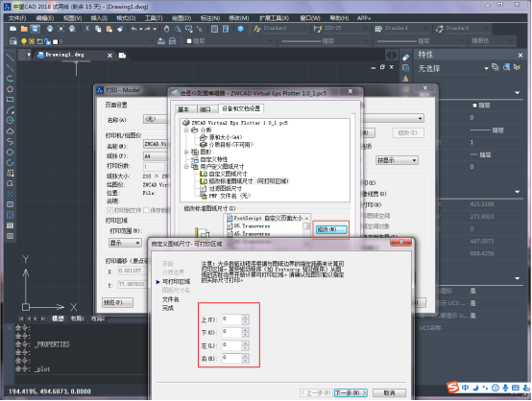This screenshot has height=401, width=532.
Task: Click the 下一步 button
Action: tap(351, 392)
